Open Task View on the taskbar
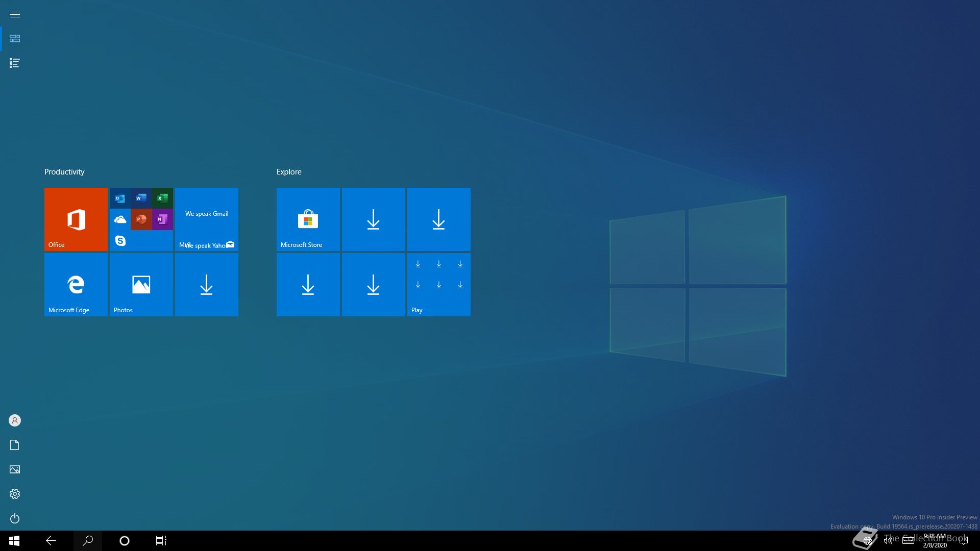This screenshot has height=551, width=980. 161,541
